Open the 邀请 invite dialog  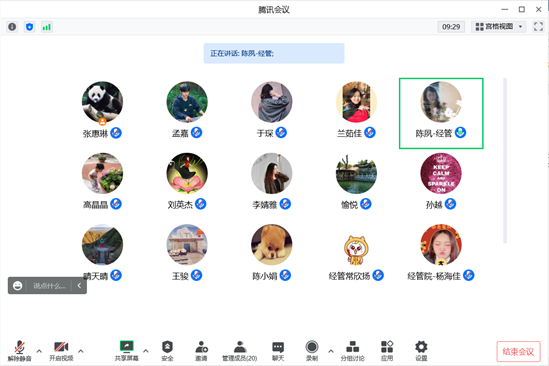tap(201, 350)
